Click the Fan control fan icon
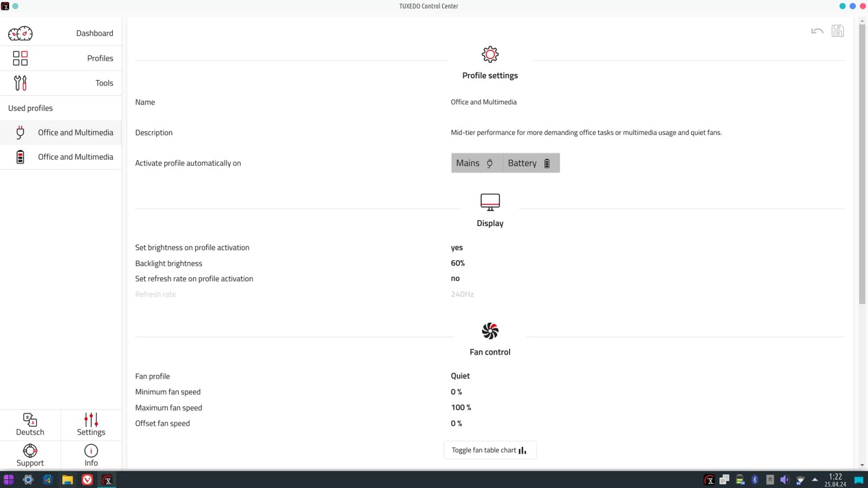 point(490,331)
